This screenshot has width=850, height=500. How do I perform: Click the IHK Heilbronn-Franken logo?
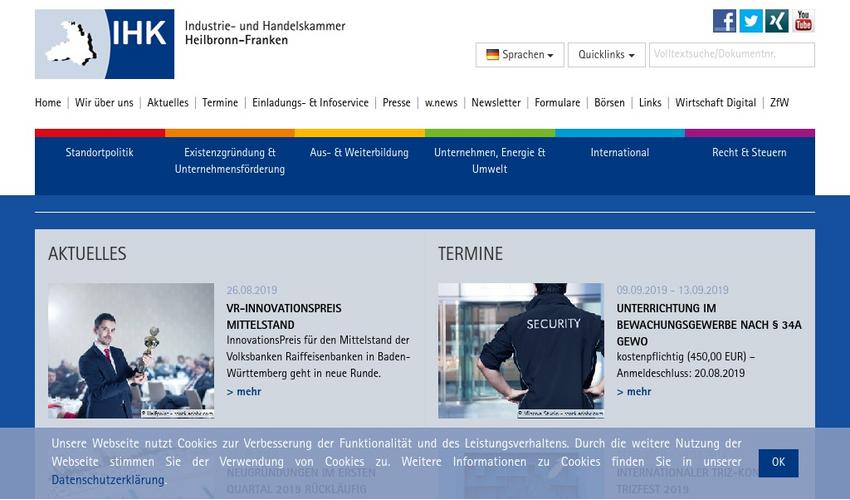[105, 44]
